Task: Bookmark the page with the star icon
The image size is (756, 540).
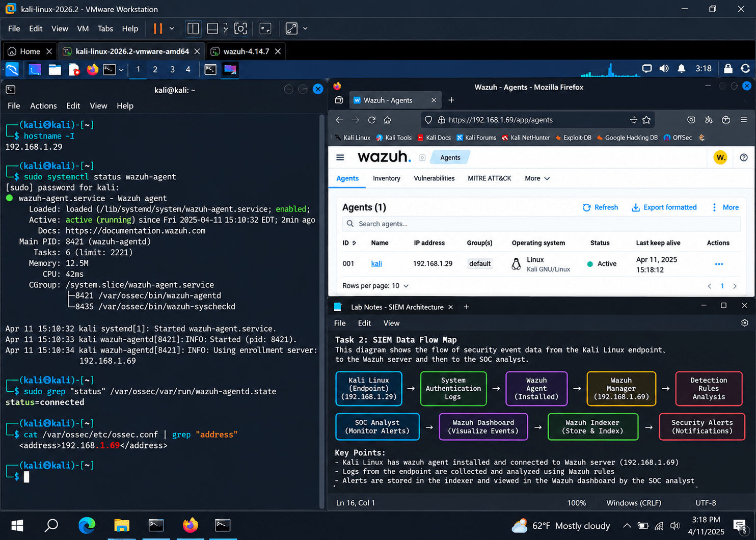Action: [x=646, y=120]
